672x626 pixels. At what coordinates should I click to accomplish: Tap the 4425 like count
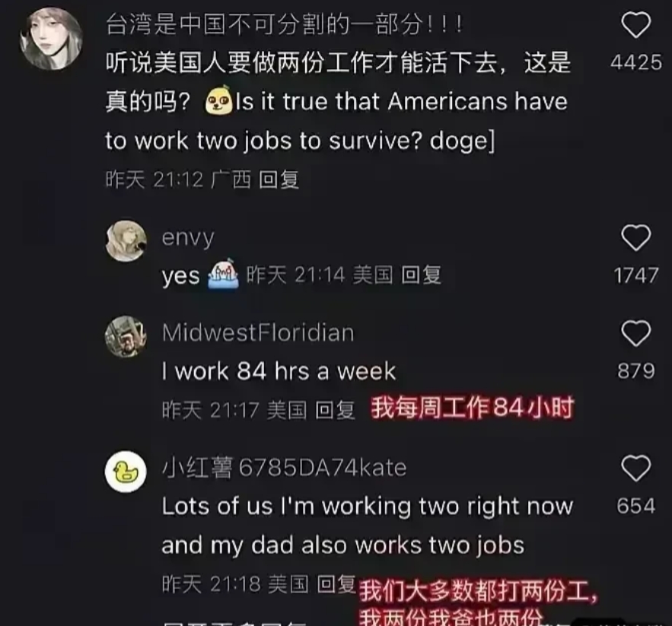[x=636, y=62]
